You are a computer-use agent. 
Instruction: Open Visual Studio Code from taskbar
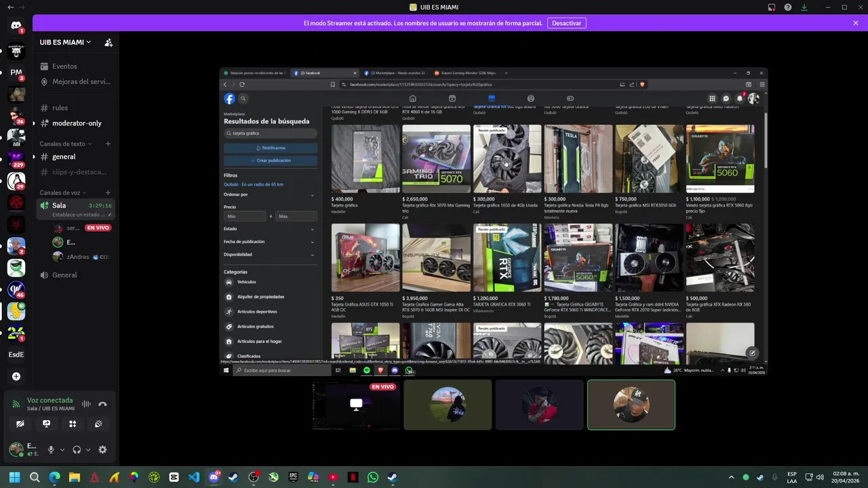tap(194, 477)
